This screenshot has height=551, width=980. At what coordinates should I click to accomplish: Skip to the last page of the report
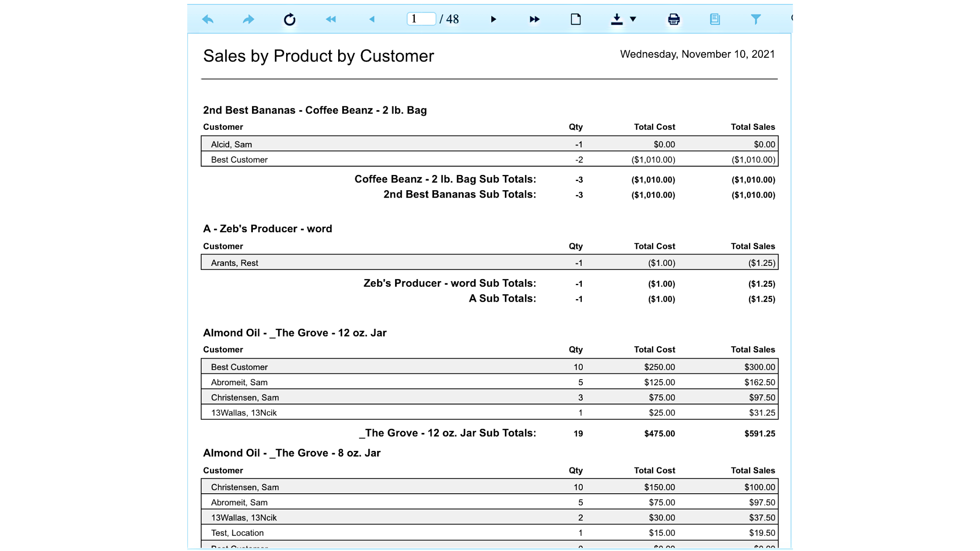(x=534, y=19)
